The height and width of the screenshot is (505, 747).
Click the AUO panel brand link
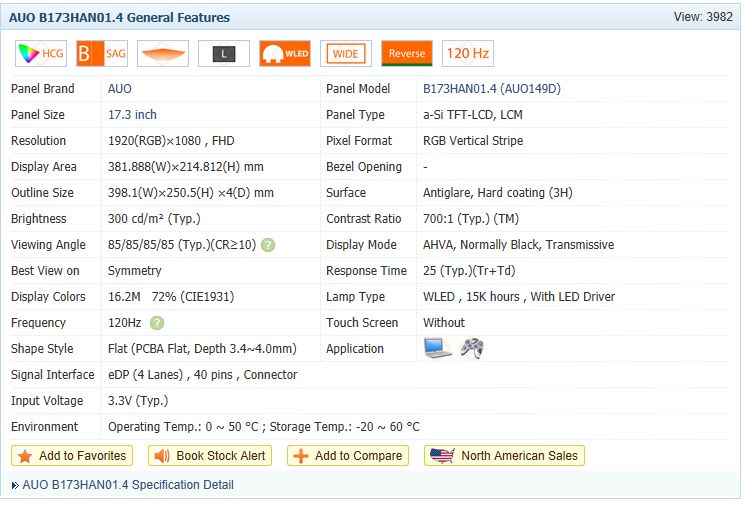120,89
